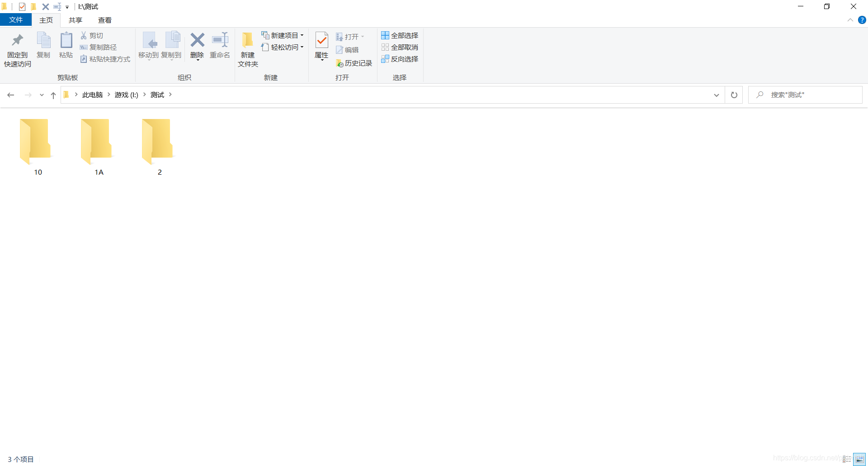
Task: Click This PC (此电脑) in breadcrumb
Action: [x=92, y=95]
